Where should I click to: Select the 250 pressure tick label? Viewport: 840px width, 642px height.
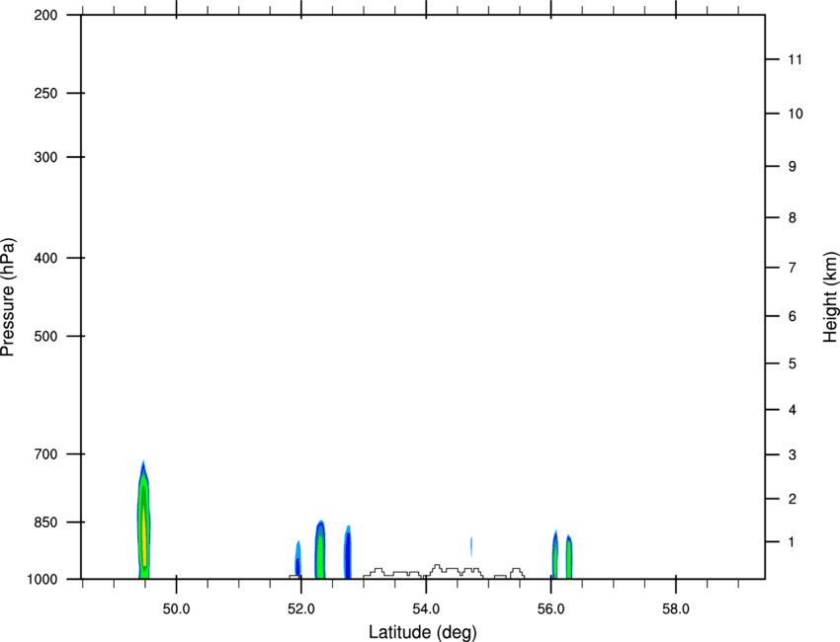[x=45, y=93]
